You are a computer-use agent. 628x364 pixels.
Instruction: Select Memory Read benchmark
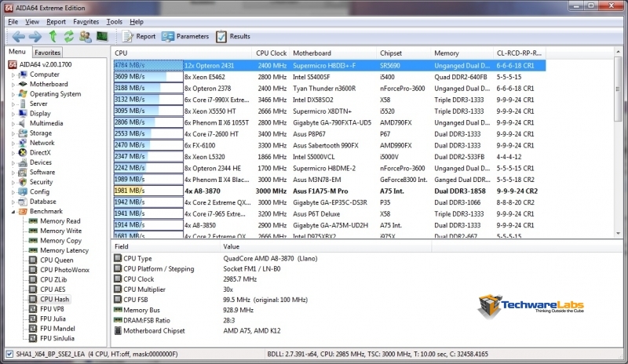60,221
